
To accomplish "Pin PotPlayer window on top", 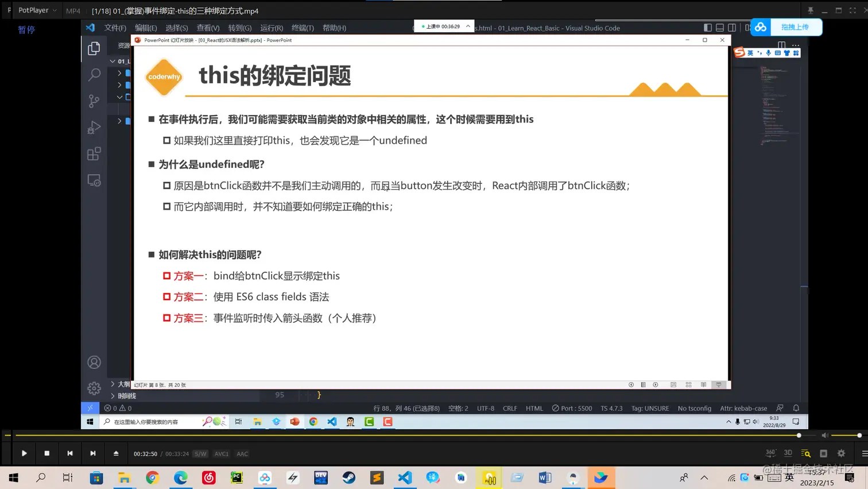I will coord(811,10).
